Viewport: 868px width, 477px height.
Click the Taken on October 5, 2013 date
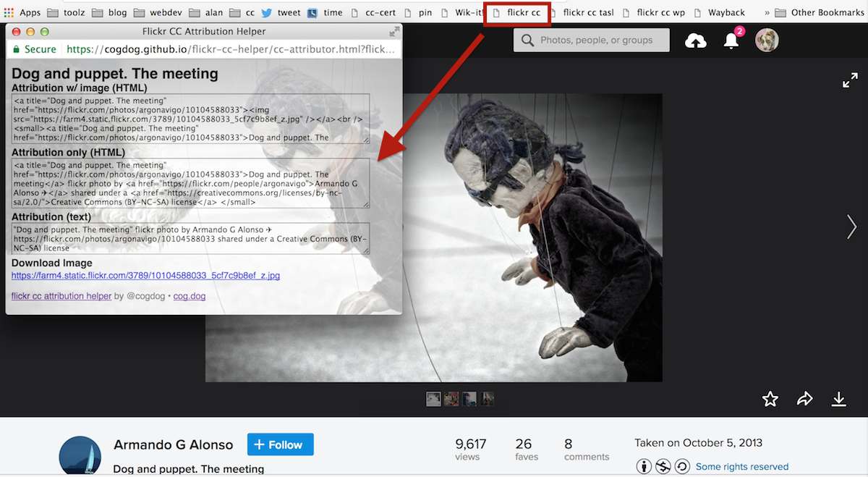pos(698,443)
